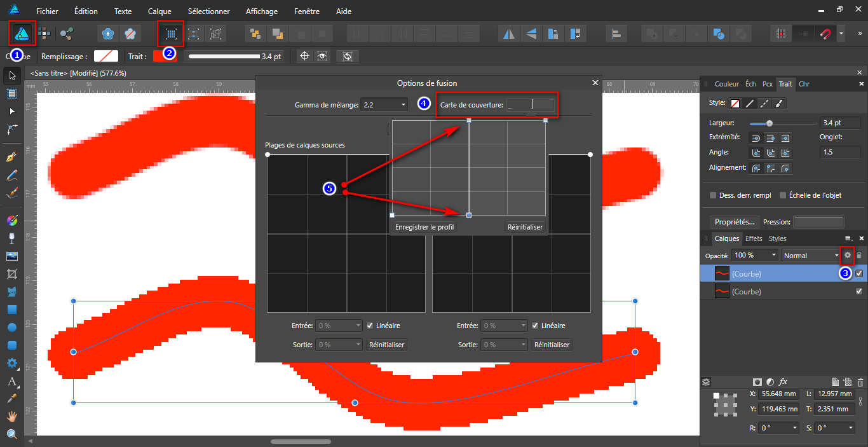868x447 pixels.
Task: Click the Propriétés... button
Action: (x=735, y=222)
